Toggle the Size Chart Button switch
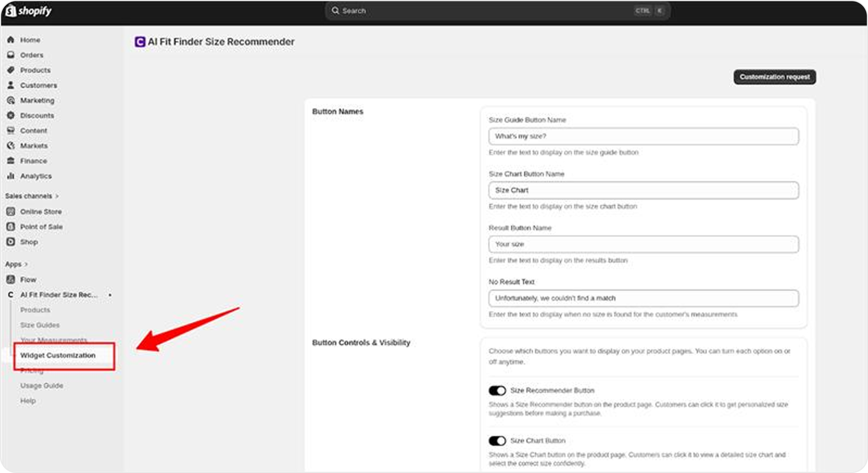The width and height of the screenshot is (868, 473). coord(497,440)
